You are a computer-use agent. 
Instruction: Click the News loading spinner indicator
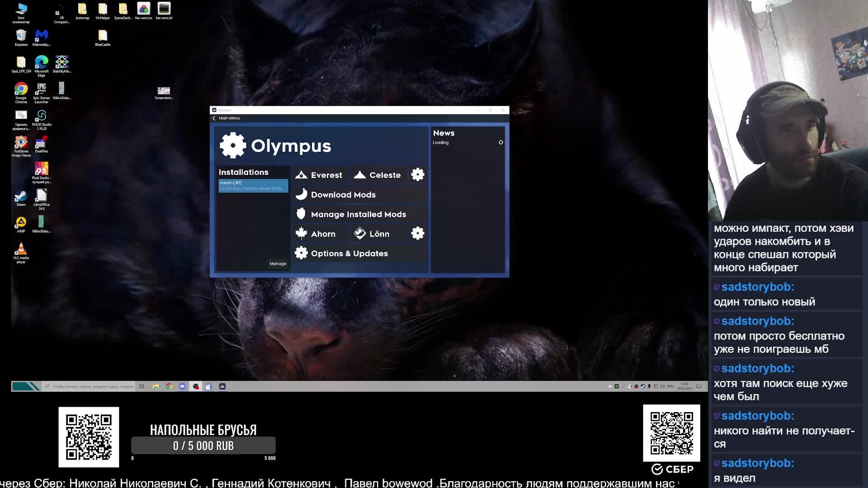click(500, 142)
